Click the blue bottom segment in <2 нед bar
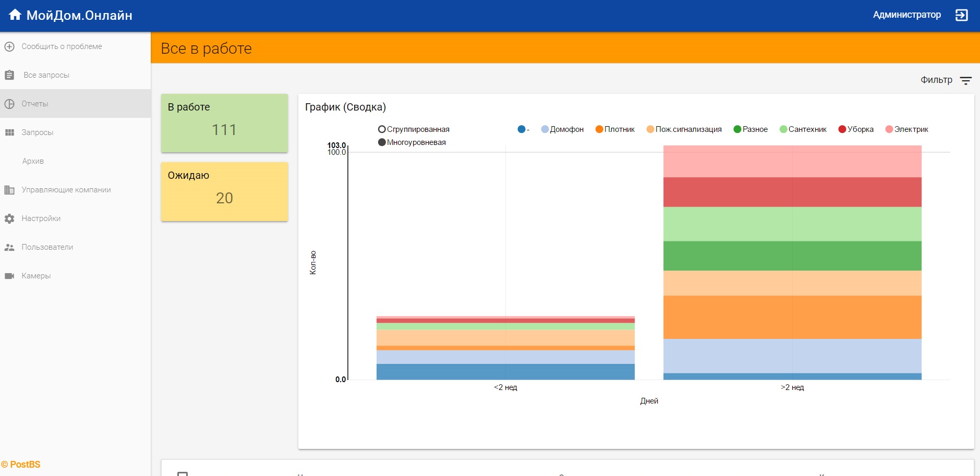980x476 pixels. pyautogui.click(x=505, y=372)
